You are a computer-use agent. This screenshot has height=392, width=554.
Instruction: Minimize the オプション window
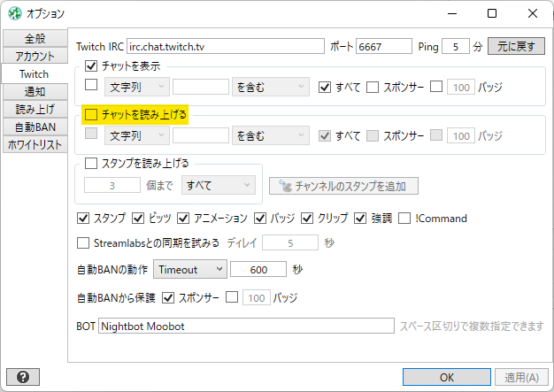[452, 13]
